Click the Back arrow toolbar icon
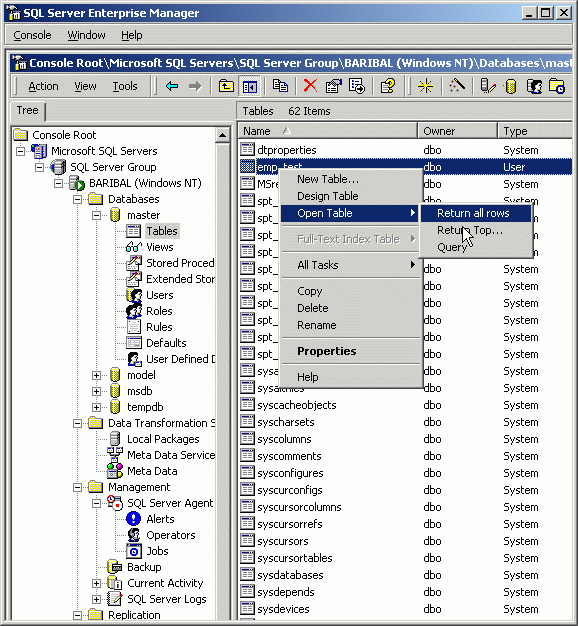Screen dimensions: 578x626 coord(172,86)
